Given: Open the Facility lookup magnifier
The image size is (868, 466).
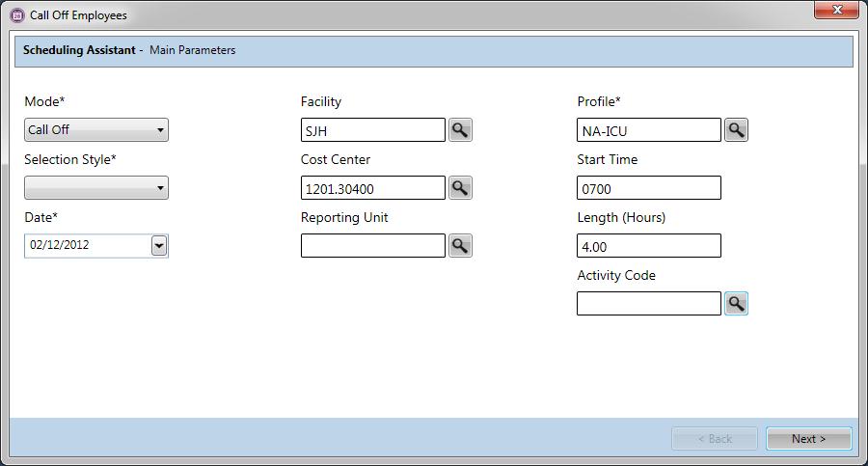Looking at the screenshot, I should click(x=460, y=130).
